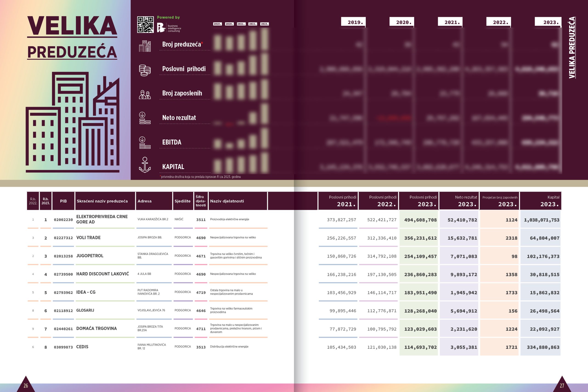Select ELEKTROPRIVREDA CRNE GORE AD company name
The image size is (588, 392).
[102, 219]
